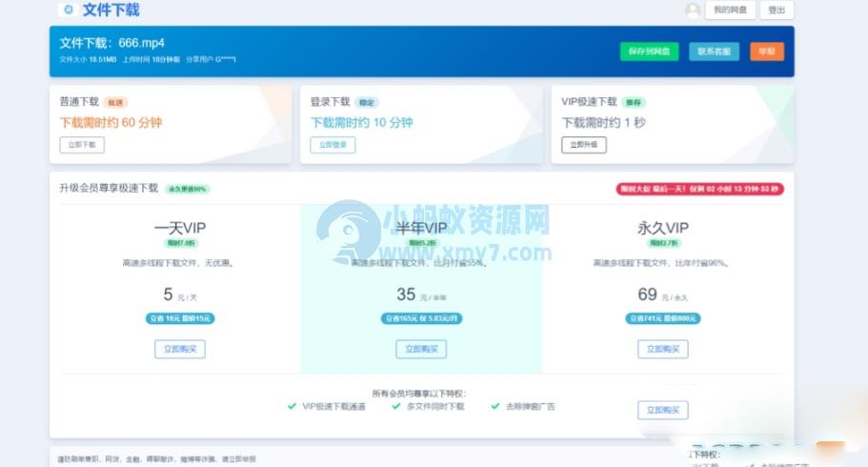
Task: Click the 去除弹窗广告 privilege text
Action: (x=531, y=407)
